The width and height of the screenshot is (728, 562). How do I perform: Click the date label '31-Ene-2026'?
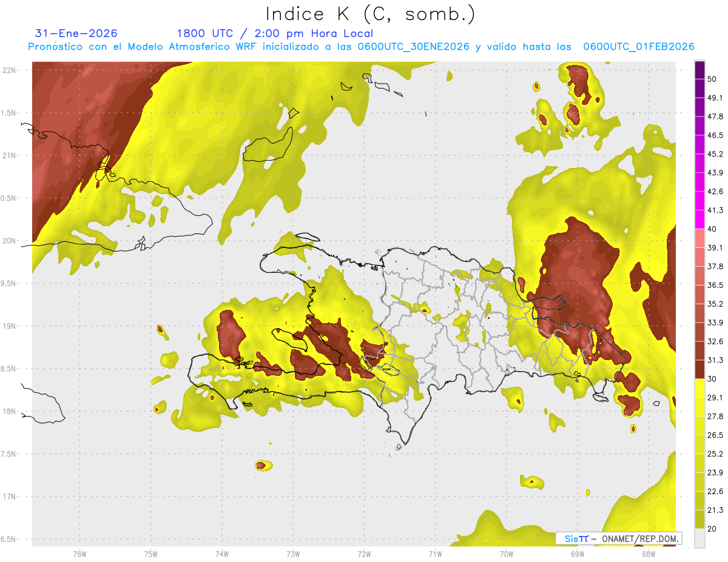[x=76, y=33]
